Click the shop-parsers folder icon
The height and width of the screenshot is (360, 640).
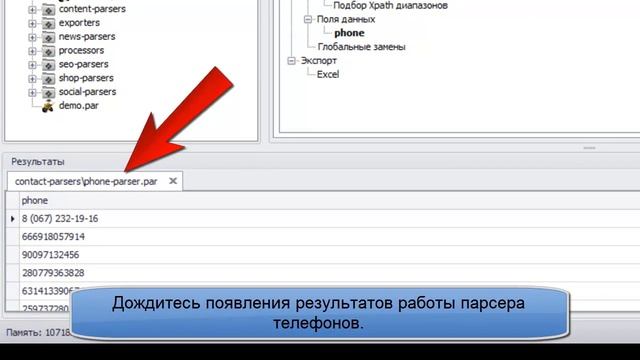pyautogui.click(x=48, y=79)
